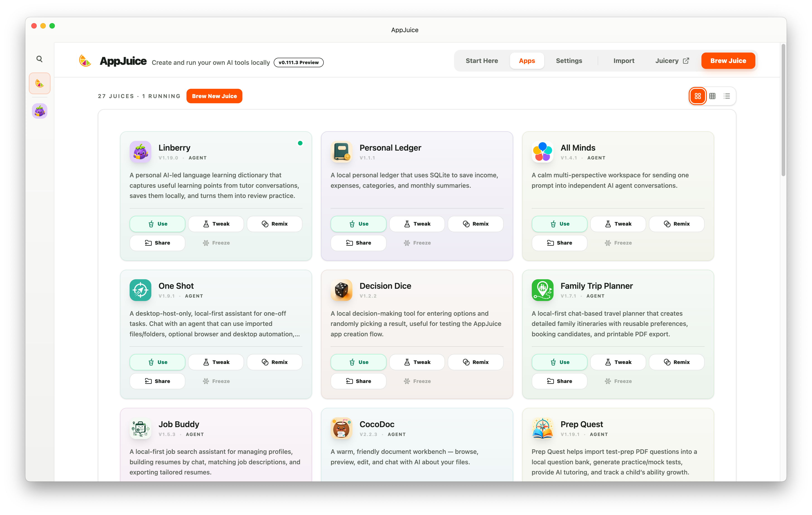Click the "27 JUICES · 1 RUNNING" status text

coord(139,96)
